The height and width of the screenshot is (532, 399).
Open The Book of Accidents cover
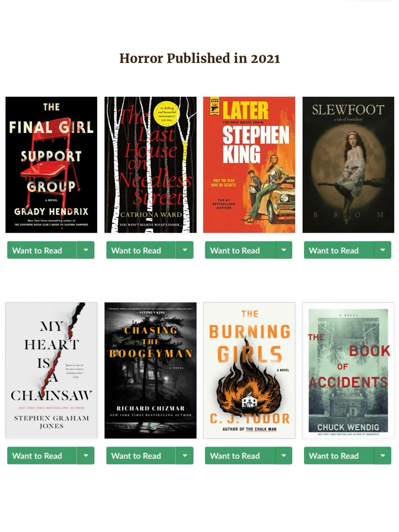coord(348,370)
